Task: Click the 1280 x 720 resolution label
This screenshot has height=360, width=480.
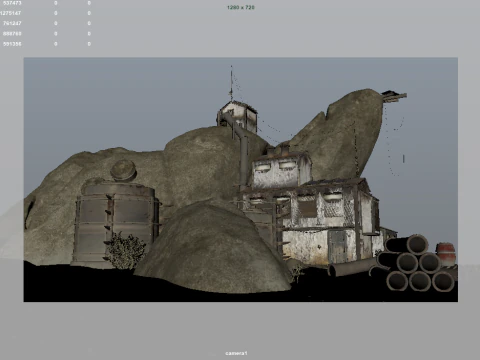Action: click(241, 7)
